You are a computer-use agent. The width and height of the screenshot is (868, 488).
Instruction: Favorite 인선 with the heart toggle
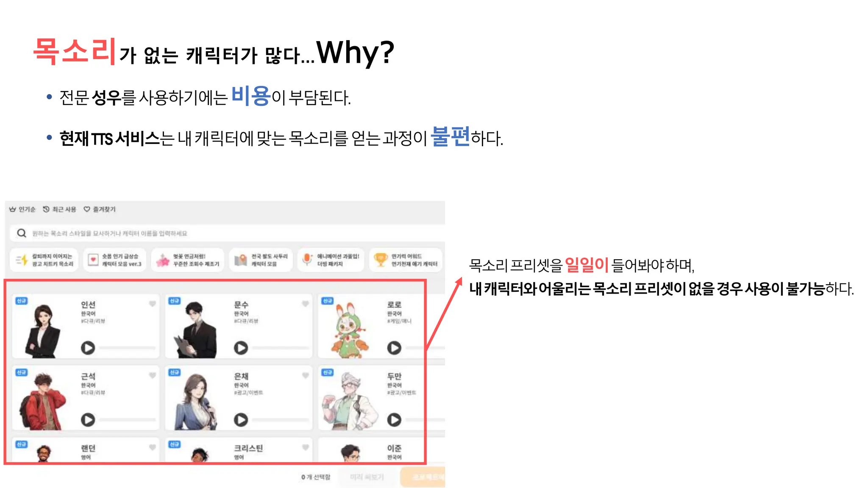click(152, 304)
